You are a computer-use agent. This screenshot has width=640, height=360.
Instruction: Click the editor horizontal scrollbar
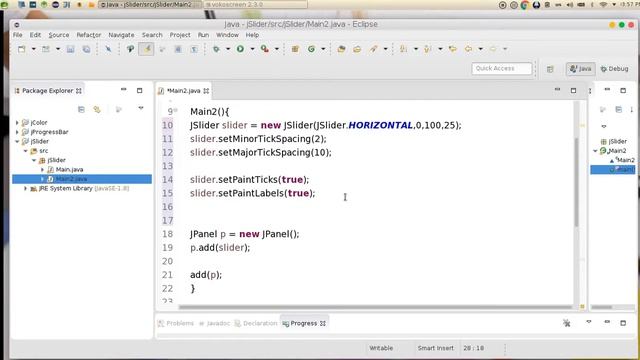pos(376,307)
